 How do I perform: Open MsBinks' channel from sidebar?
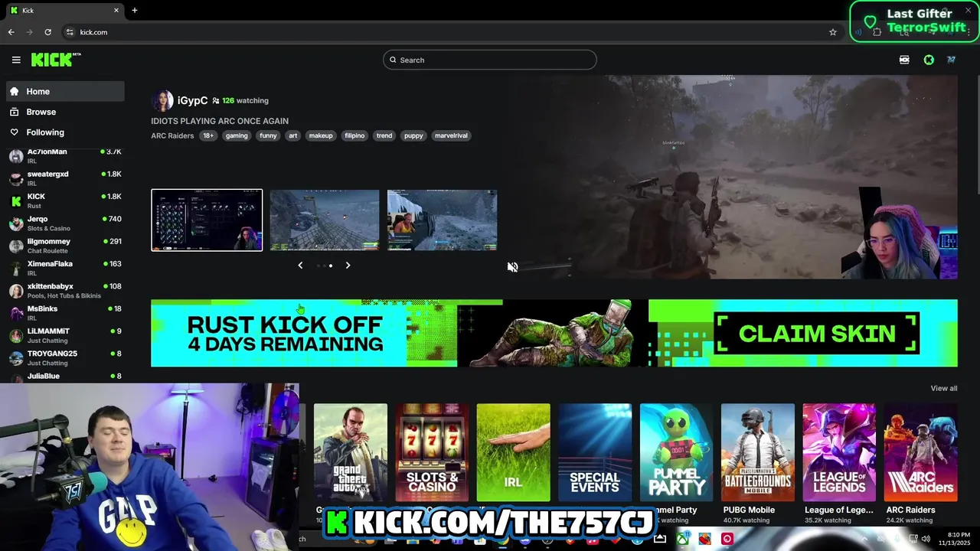coord(65,313)
